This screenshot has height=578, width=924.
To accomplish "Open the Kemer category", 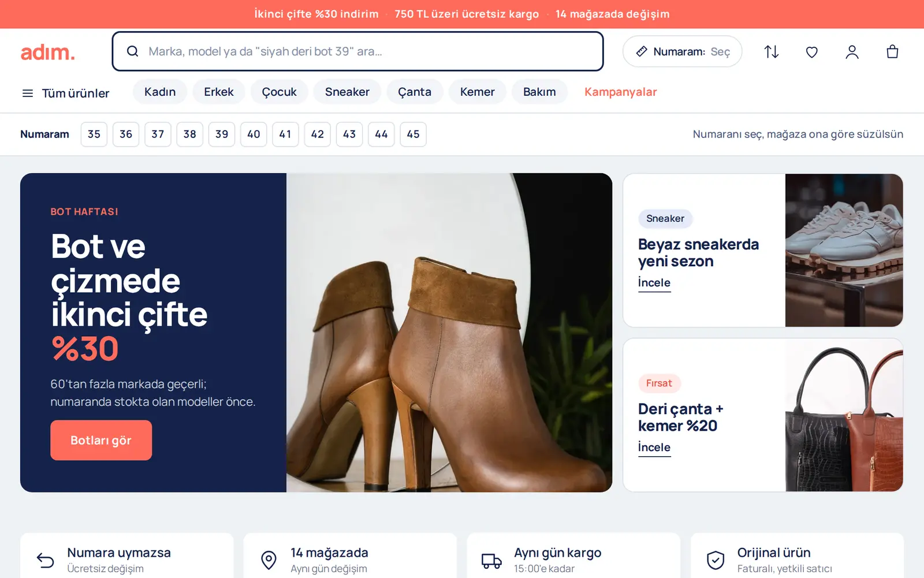I will [477, 92].
